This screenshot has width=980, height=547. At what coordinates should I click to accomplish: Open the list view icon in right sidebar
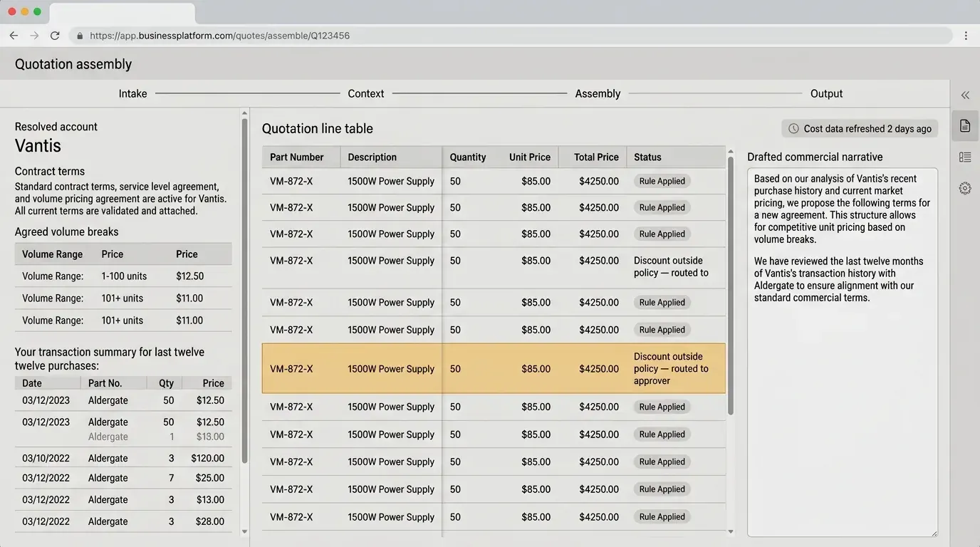click(x=965, y=157)
